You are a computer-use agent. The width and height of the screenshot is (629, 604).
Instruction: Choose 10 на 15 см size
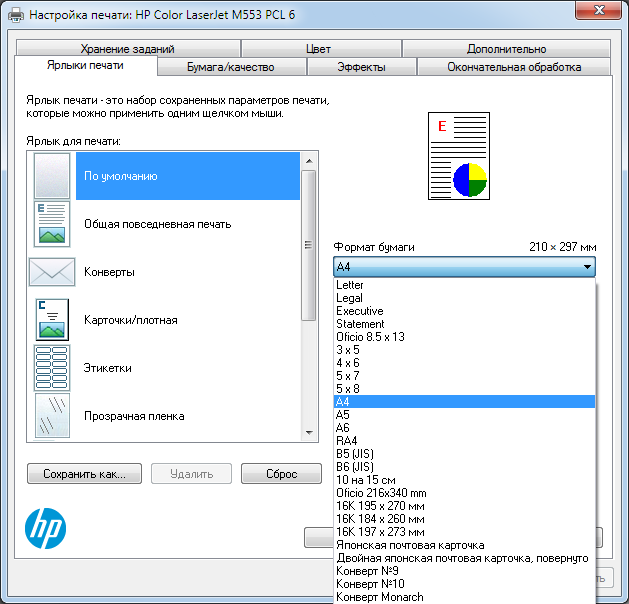(464, 480)
